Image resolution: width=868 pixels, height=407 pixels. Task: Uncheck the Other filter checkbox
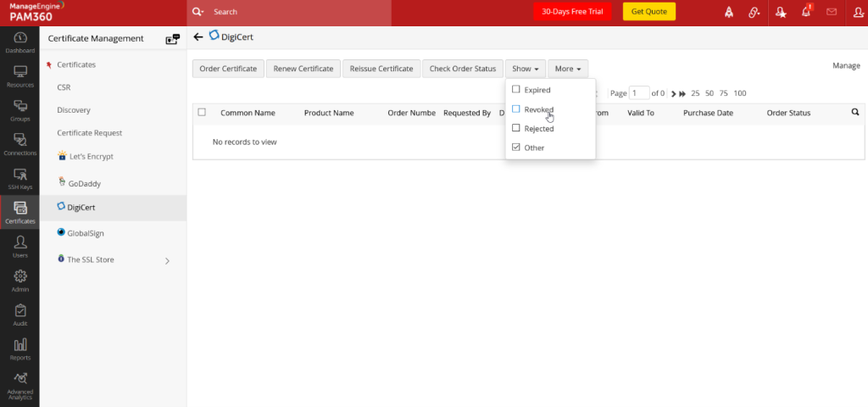pos(516,148)
